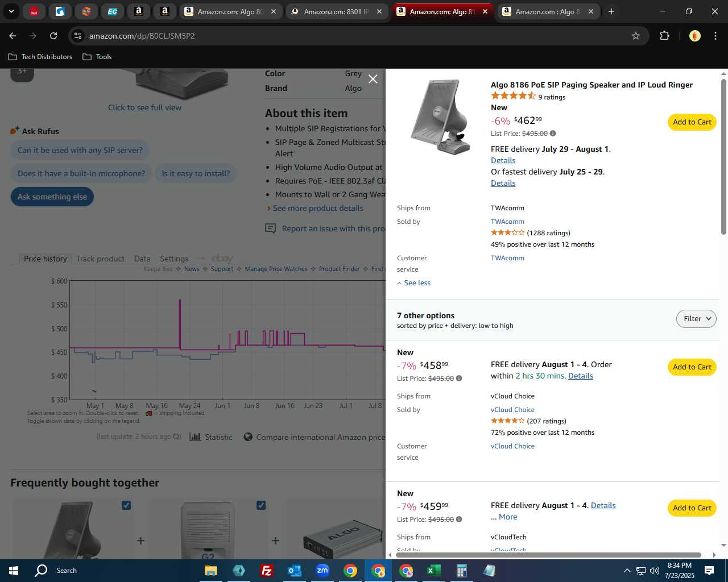
Task: Click the Algo 8186 speaker product thumbnail
Action: tap(440, 117)
